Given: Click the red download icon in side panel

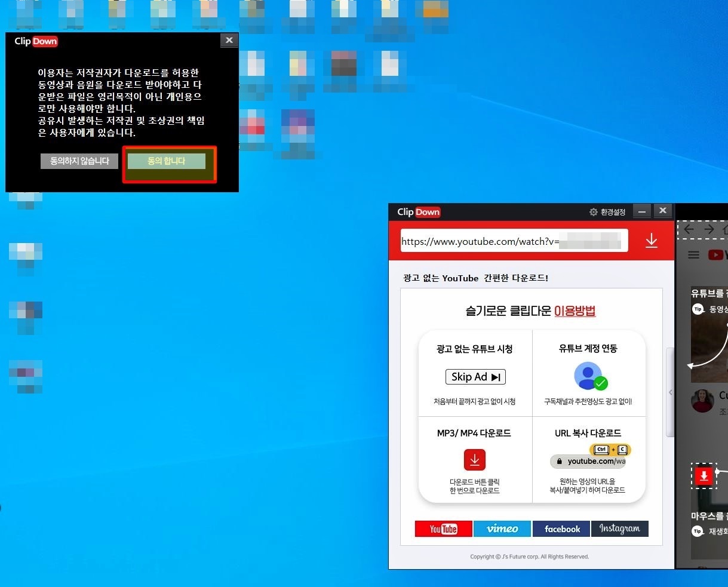Looking at the screenshot, I should click(x=704, y=476).
